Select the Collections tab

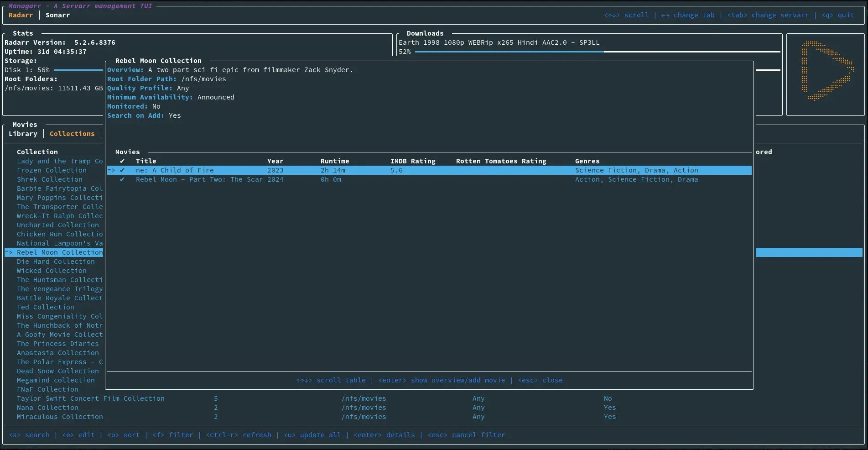point(72,134)
